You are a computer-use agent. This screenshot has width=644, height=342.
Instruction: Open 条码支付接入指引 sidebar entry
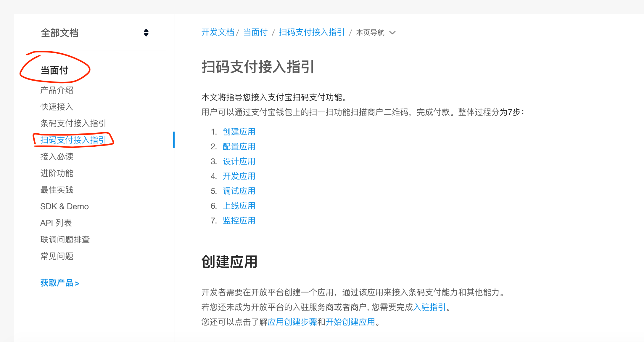73,123
